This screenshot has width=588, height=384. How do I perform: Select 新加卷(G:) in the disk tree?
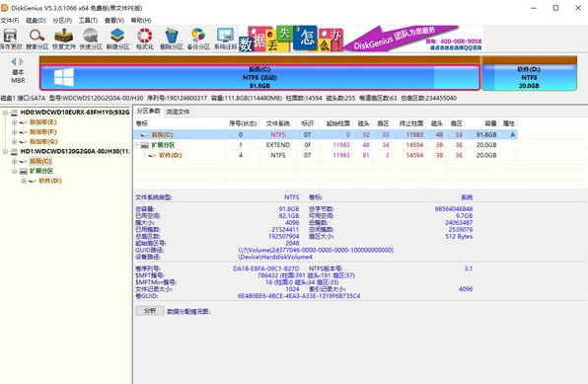coord(43,141)
